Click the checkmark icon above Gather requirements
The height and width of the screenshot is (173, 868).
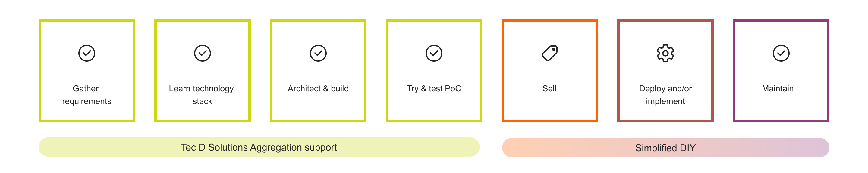click(x=86, y=53)
